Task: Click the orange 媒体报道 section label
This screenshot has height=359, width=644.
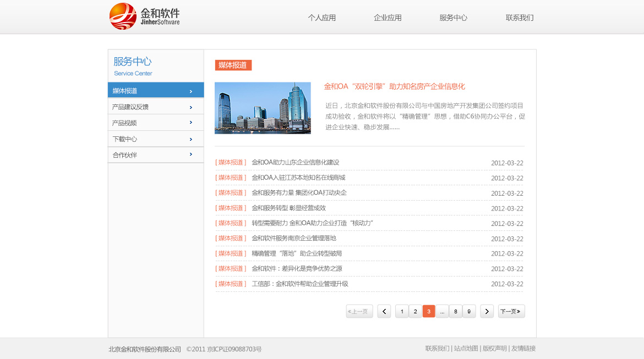Action: coord(233,65)
